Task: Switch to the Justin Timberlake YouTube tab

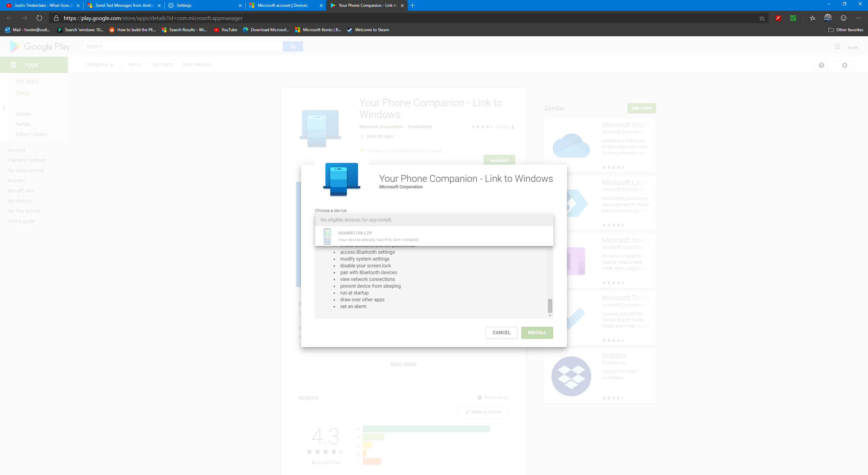Action: pos(43,5)
